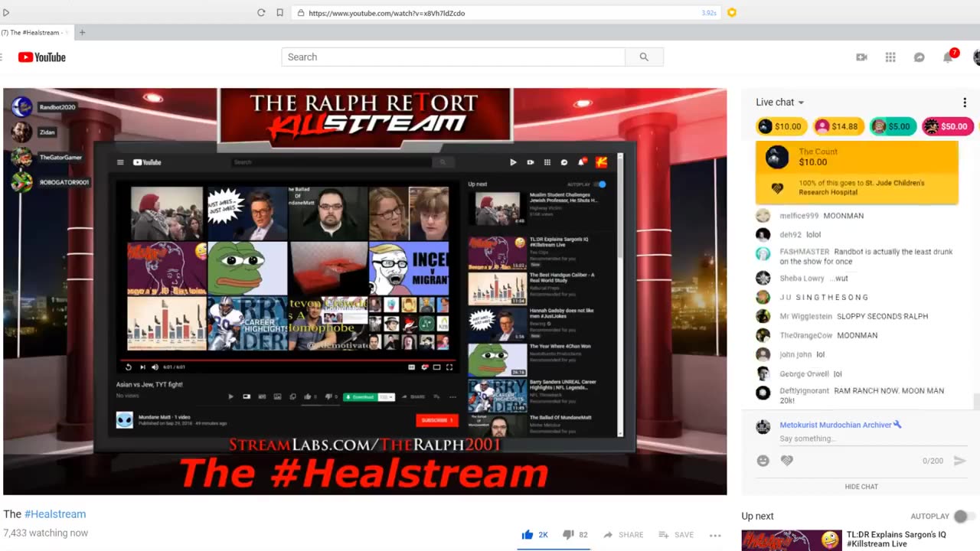This screenshot has width=980, height=551.
Task: Click HIDE CHAT button
Action: pos(861,487)
